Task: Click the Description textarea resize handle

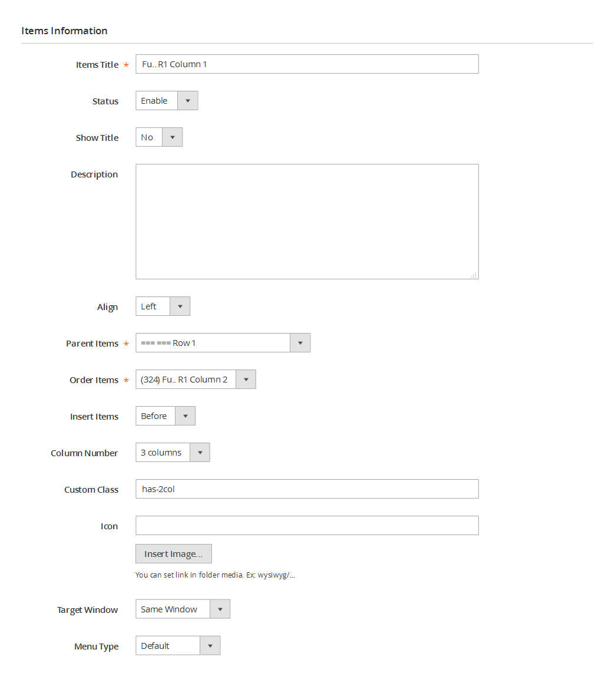Action: pyautogui.click(x=474, y=275)
